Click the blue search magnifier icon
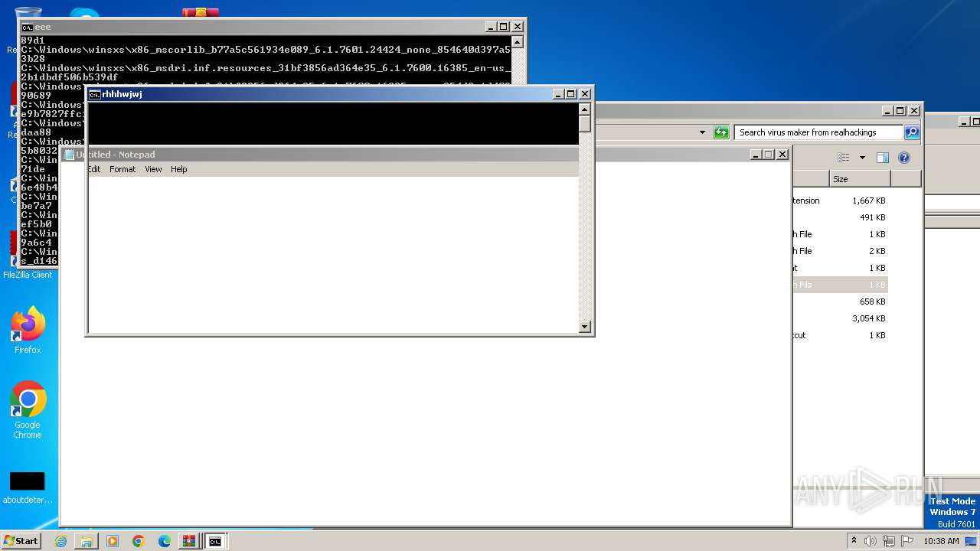The height and width of the screenshot is (551, 980). [x=912, y=132]
